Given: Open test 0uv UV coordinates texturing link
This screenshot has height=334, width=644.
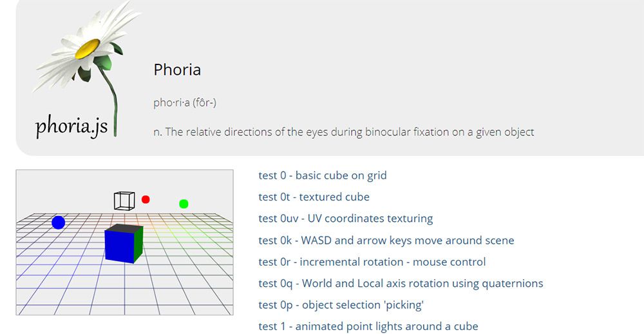Looking at the screenshot, I should point(345,219).
